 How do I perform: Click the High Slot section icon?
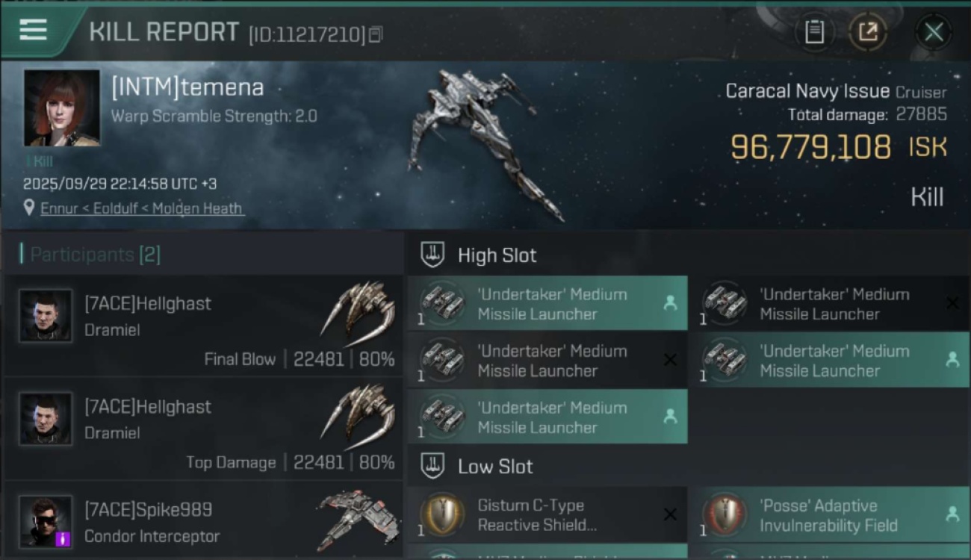[x=432, y=255]
